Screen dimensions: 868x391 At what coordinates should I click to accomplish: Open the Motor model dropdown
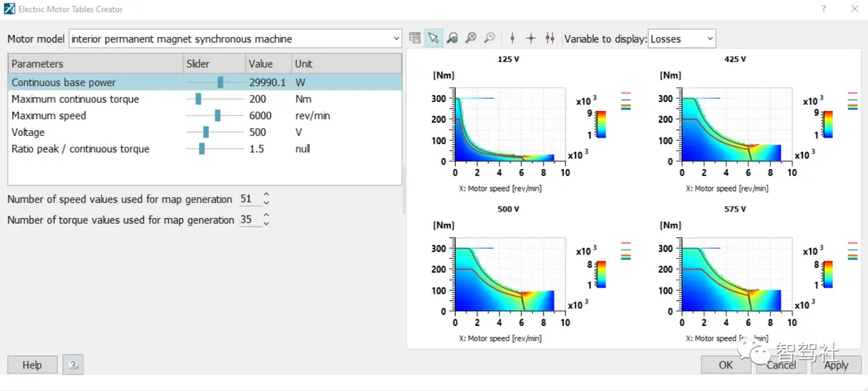pos(235,39)
